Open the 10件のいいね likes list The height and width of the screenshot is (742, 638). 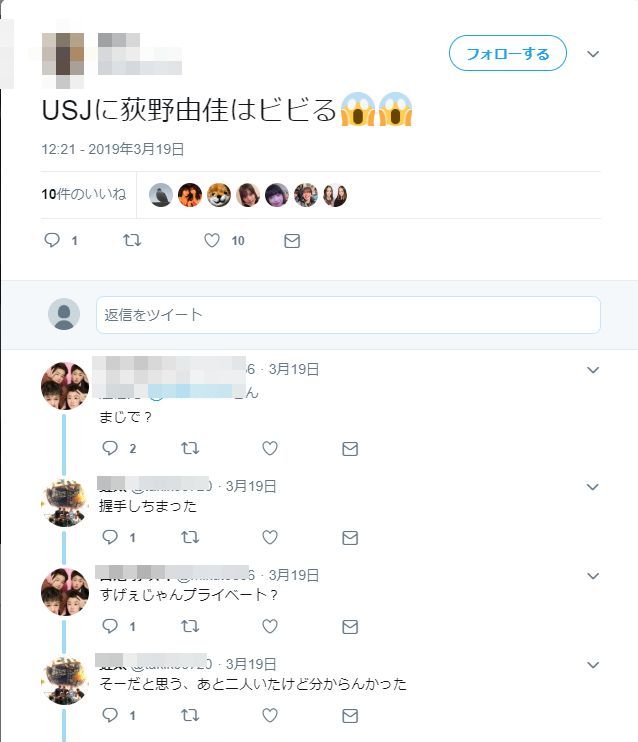tap(84, 194)
